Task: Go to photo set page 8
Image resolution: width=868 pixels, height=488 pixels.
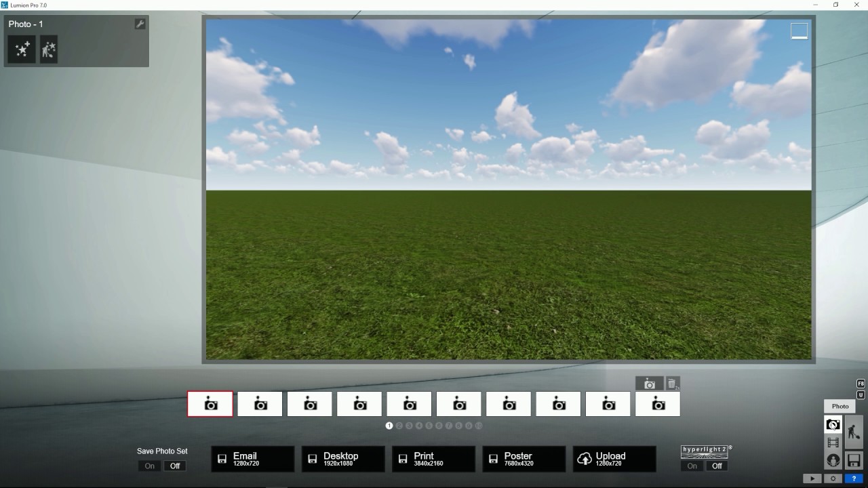Action: point(459,426)
